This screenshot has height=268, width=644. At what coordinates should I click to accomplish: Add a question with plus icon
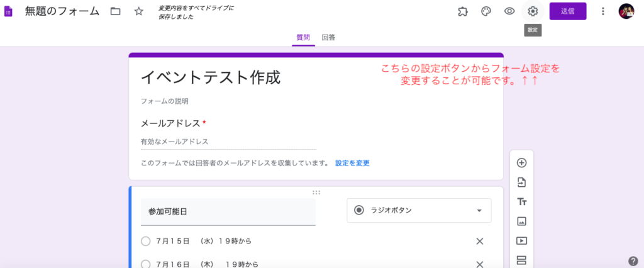coord(521,163)
